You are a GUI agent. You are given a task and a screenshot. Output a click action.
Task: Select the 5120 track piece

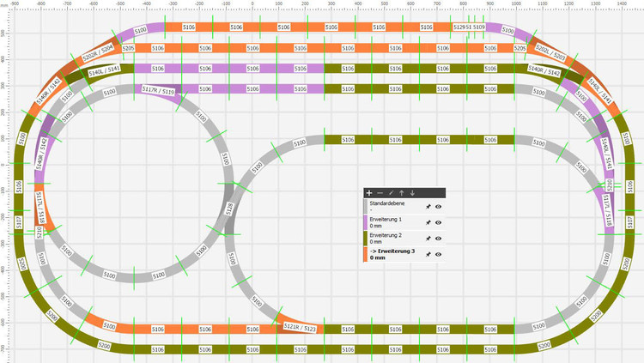tap(610, 185)
